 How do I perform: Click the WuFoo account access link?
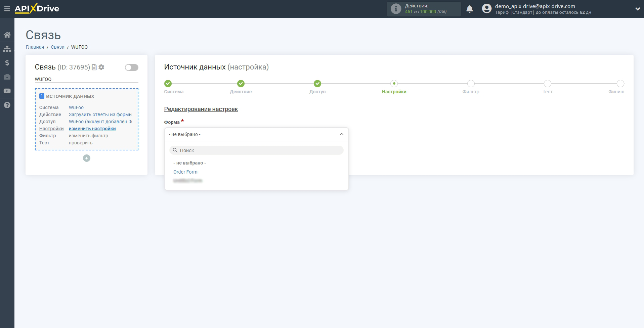pos(100,122)
